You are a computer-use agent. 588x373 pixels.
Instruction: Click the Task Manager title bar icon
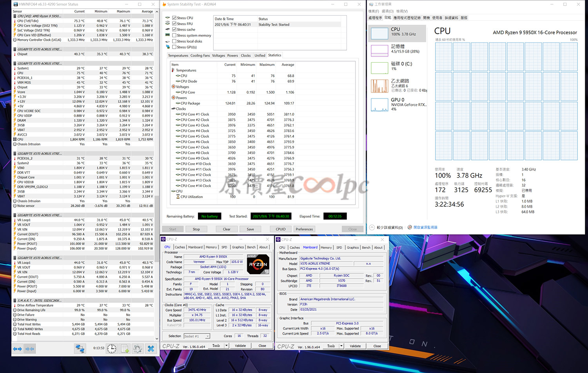pos(371,4)
